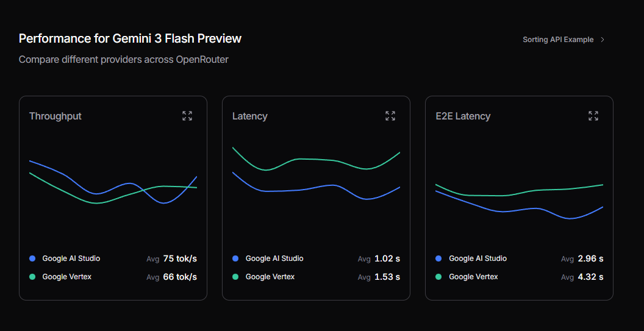This screenshot has width=644, height=331.
Task: Select Google Vertex in E2E Latency legend
Action: (473, 277)
